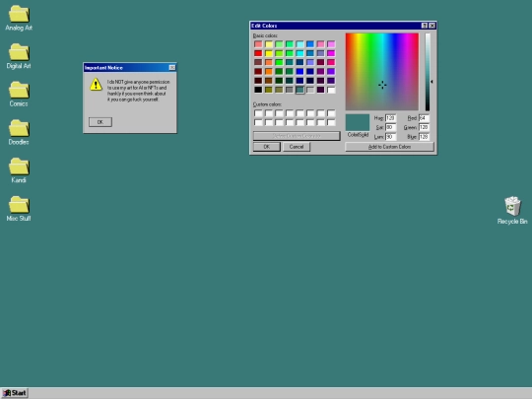Click the Lum value field
The height and width of the screenshot is (399, 532).
(390, 137)
